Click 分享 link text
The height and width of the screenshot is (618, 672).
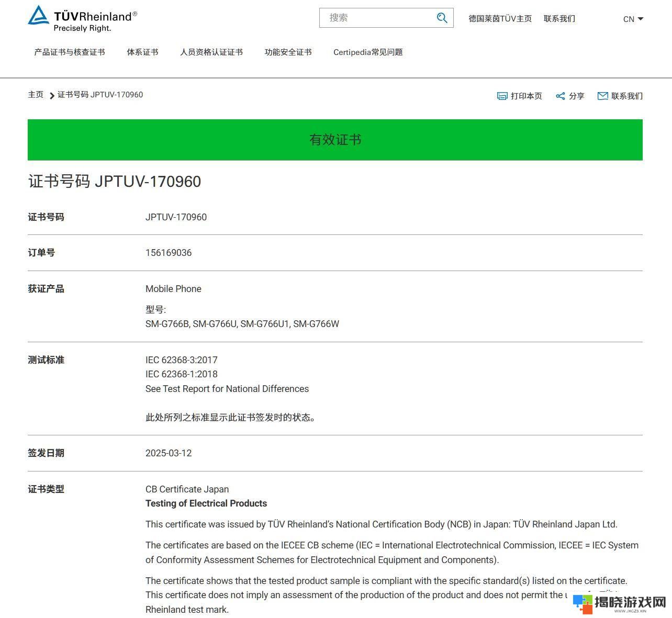tap(577, 96)
